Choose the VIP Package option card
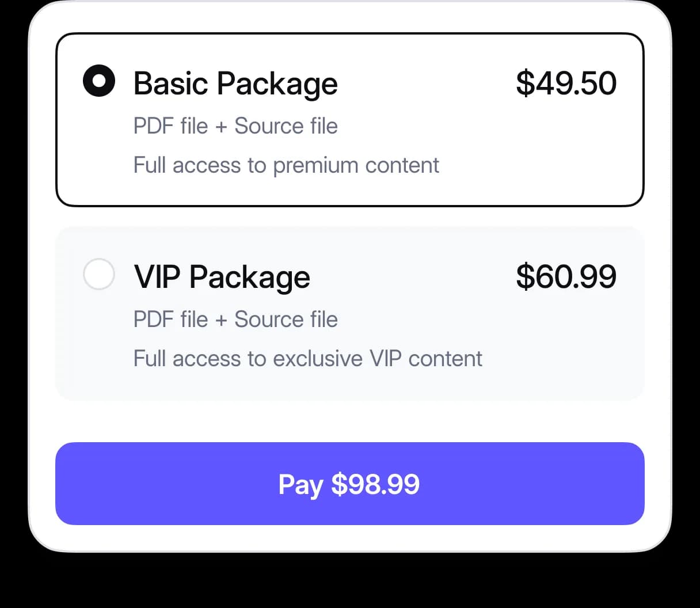The height and width of the screenshot is (608, 700). tap(350, 313)
